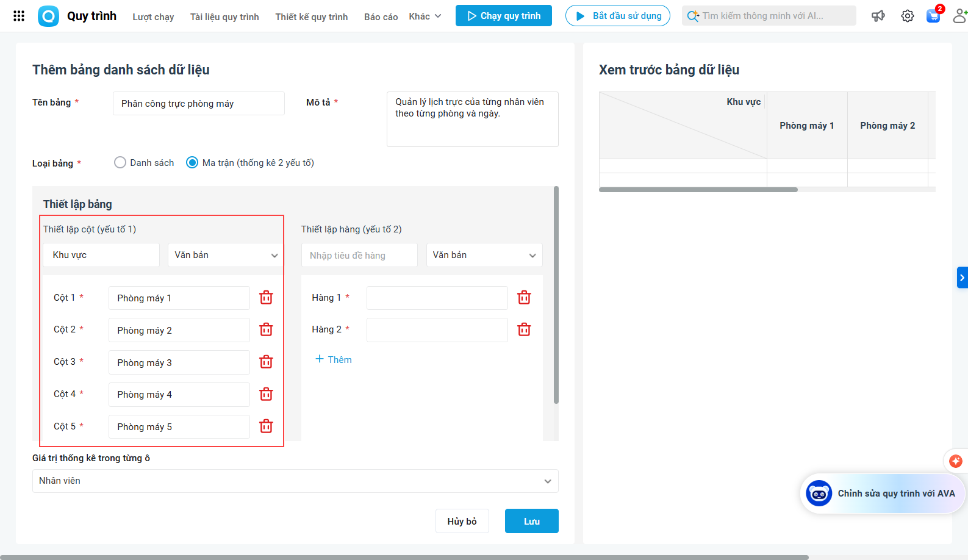Go to the Lượt chạy tab
This screenshot has height=560, width=968.
tap(153, 16)
